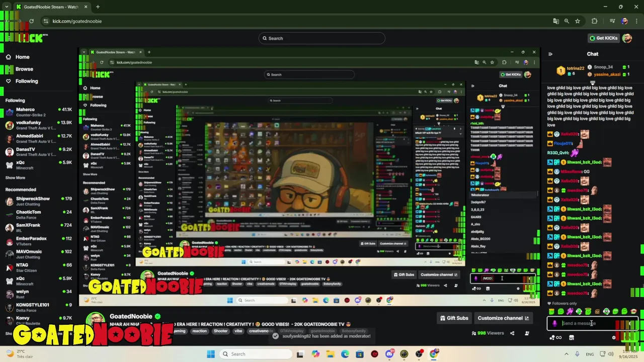Click the verified badge next to GoatedNoobie
The image size is (644, 362).
(x=157, y=316)
